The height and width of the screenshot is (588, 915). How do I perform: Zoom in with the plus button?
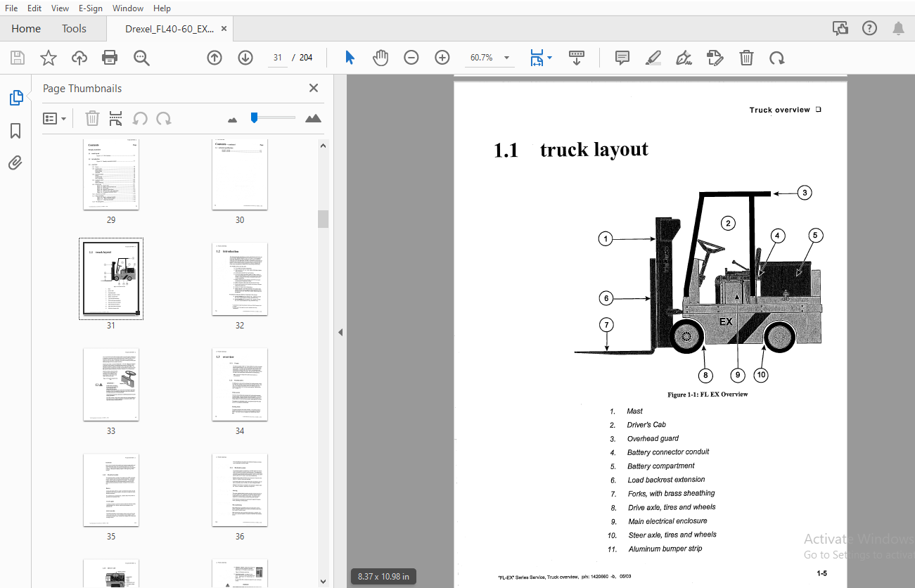[442, 58]
